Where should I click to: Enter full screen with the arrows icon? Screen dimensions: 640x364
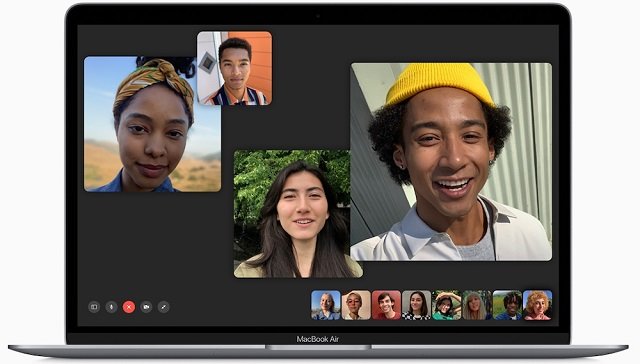(164, 307)
